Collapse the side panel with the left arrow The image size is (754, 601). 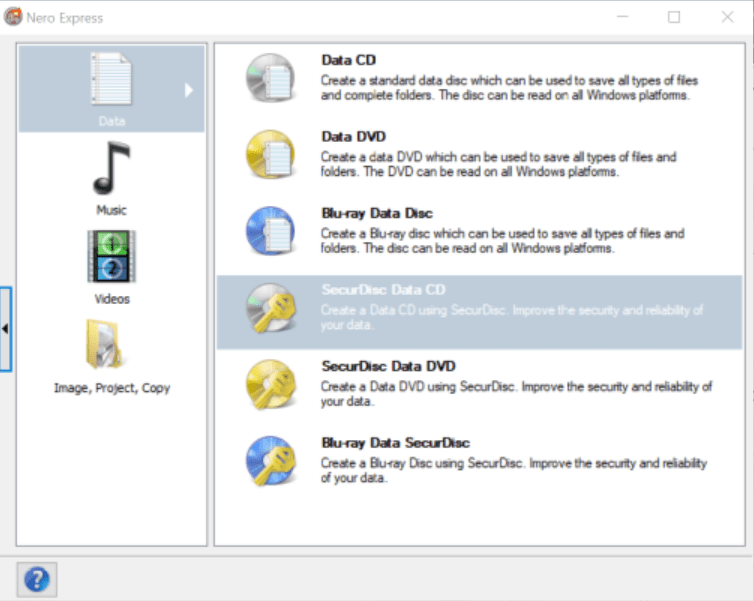(5, 329)
